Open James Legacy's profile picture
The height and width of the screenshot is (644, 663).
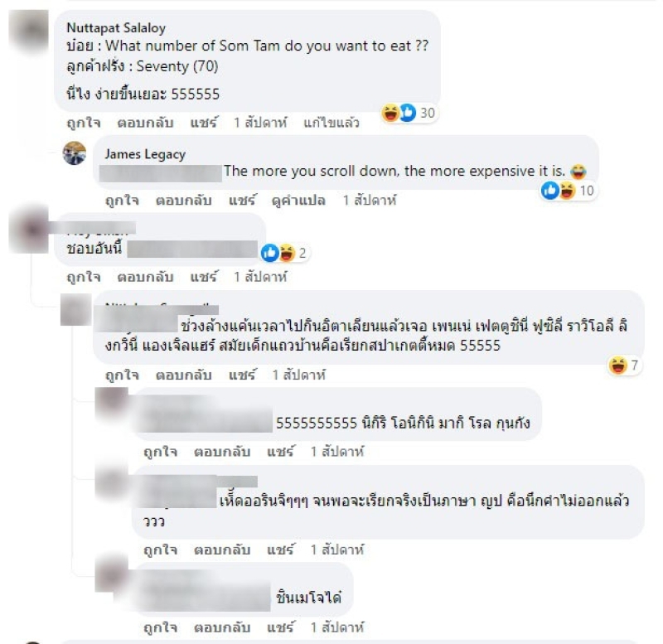[75, 153]
